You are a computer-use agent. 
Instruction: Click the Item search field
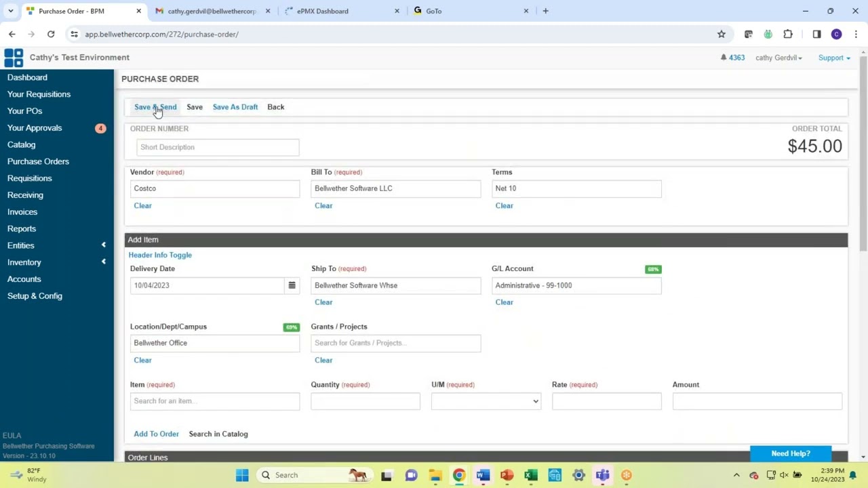(x=215, y=401)
